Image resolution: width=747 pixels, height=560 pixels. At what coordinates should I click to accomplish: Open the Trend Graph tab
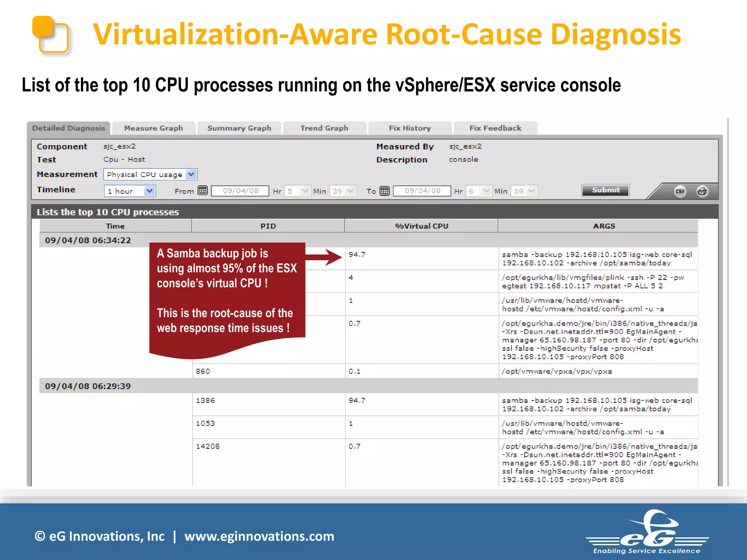coord(324,128)
